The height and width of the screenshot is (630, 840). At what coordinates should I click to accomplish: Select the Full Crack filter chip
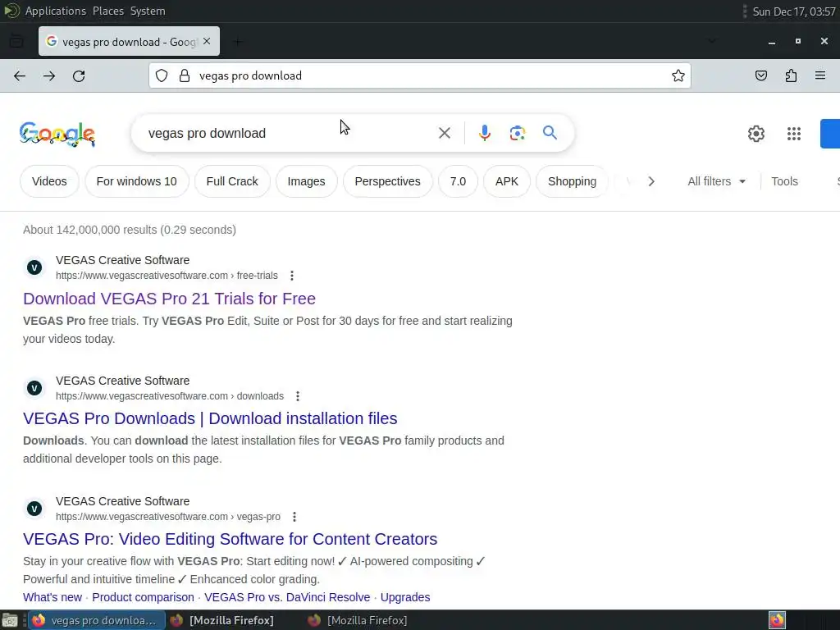pos(232,181)
